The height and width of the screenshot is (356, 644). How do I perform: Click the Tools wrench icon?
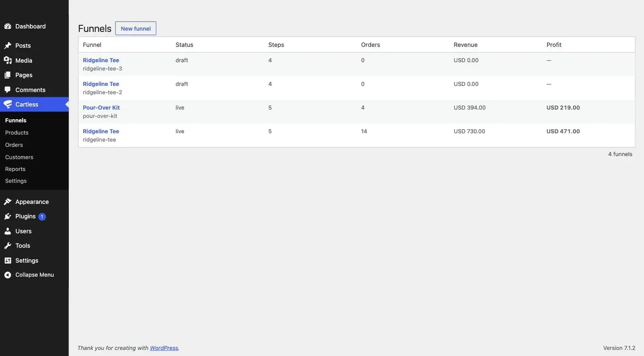pyautogui.click(x=8, y=246)
